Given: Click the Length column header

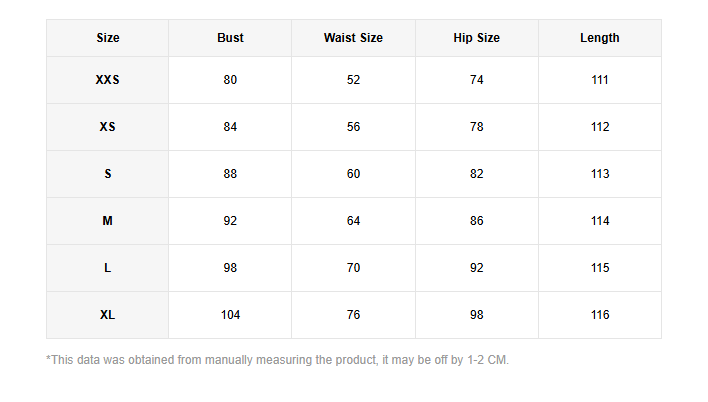Looking at the screenshot, I should click(599, 38).
